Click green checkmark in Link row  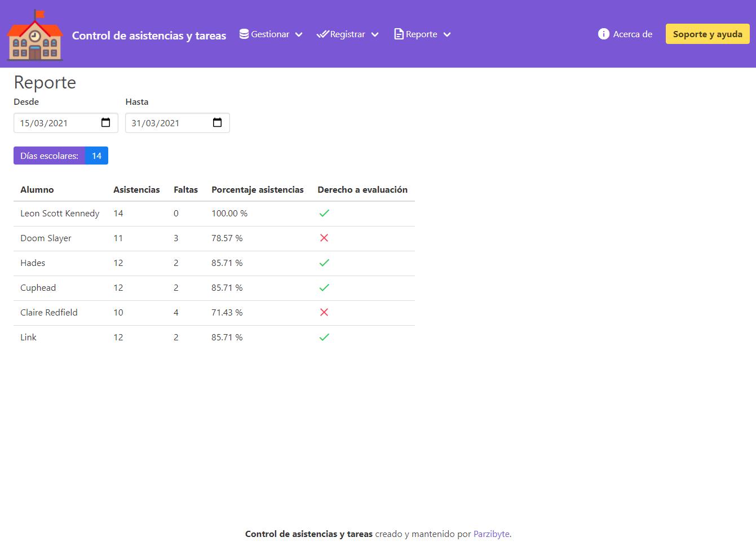click(324, 338)
